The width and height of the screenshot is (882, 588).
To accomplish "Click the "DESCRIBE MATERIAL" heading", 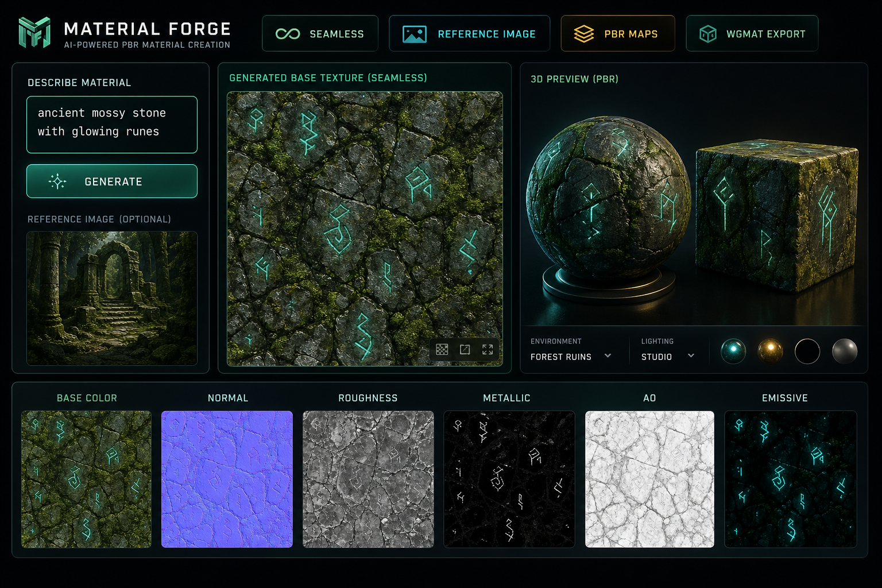I will point(79,83).
